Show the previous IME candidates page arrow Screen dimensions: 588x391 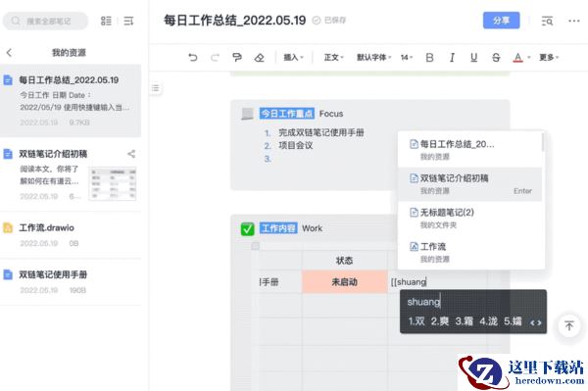coord(532,322)
